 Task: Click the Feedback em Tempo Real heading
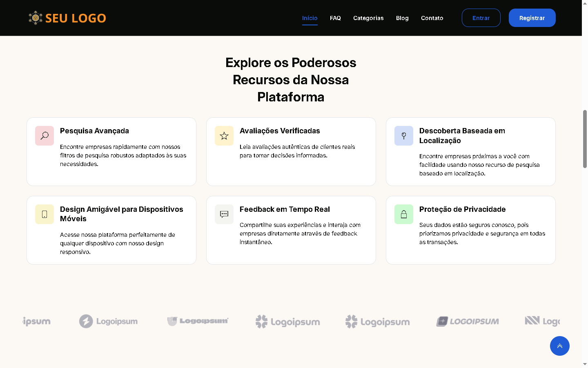click(285, 209)
